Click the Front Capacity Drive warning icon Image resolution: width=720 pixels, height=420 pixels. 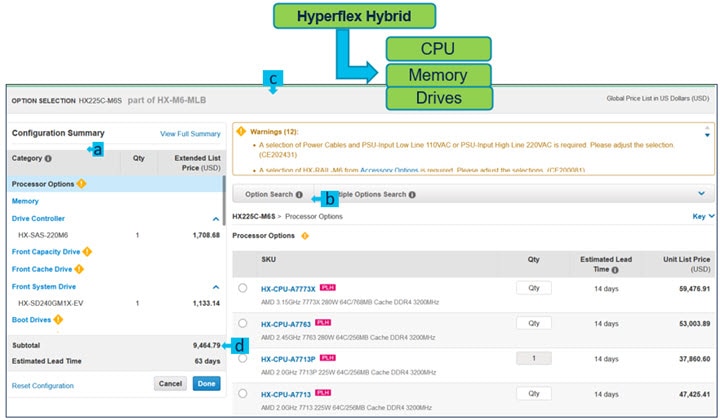(88, 252)
